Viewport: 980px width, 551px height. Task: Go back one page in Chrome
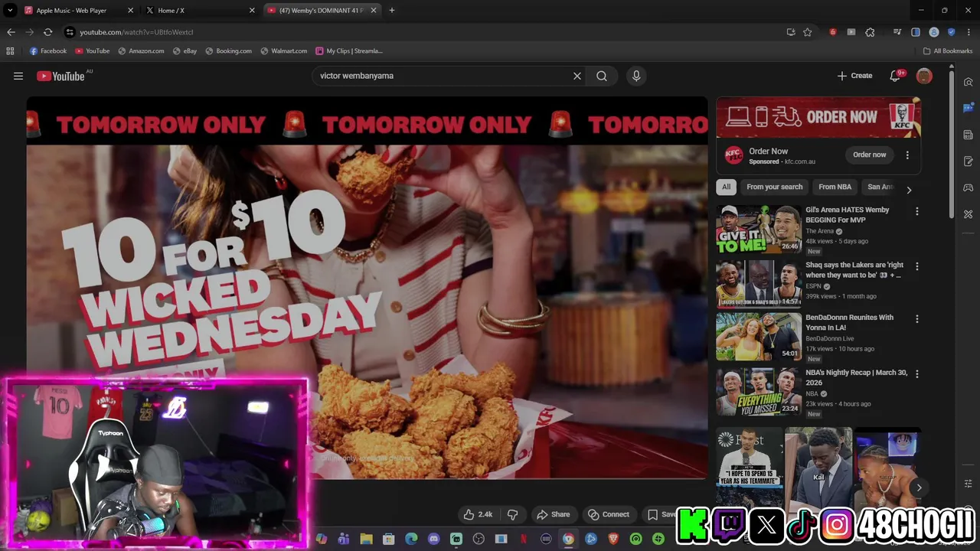[11, 32]
